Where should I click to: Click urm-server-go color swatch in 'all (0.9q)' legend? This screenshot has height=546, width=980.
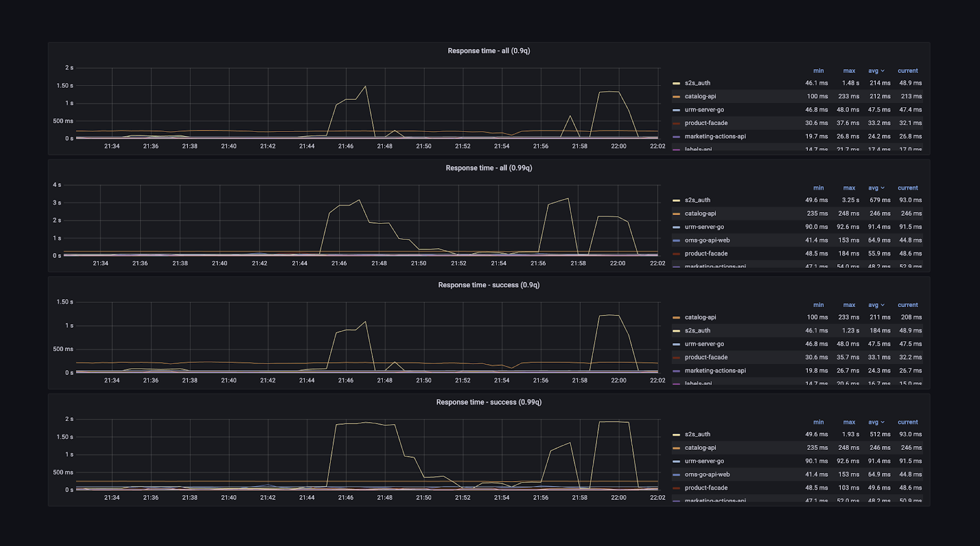[x=676, y=110]
